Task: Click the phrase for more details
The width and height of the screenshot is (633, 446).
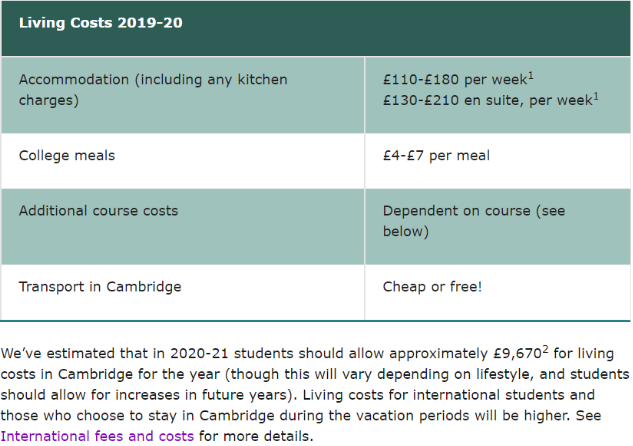Action: (x=256, y=436)
